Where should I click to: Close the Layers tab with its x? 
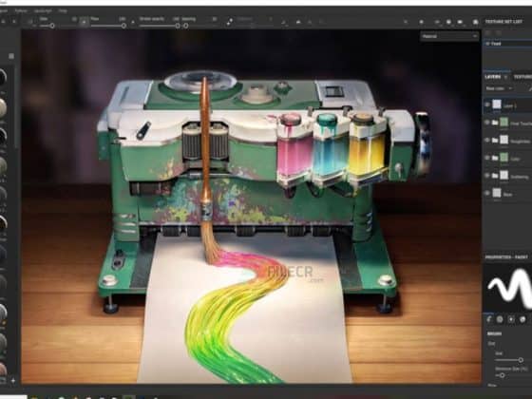(x=505, y=77)
